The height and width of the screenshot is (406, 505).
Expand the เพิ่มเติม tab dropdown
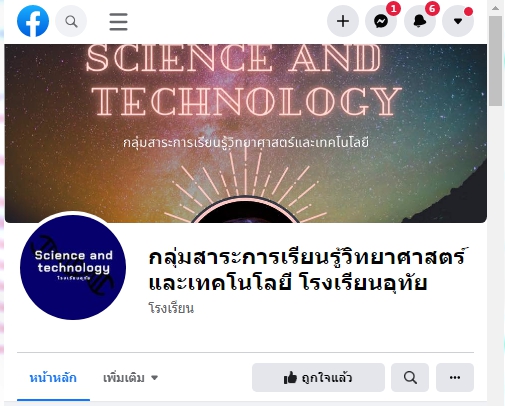[x=130, y=378]
